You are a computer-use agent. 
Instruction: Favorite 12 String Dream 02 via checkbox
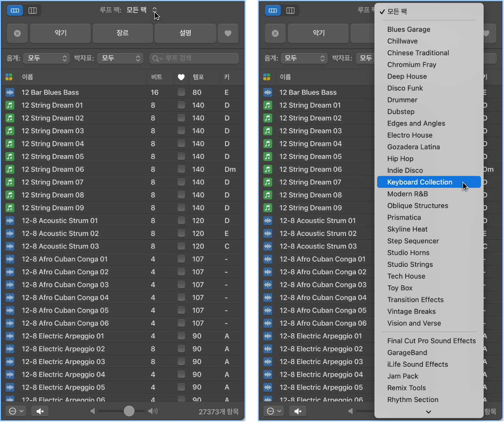point(181,118)
